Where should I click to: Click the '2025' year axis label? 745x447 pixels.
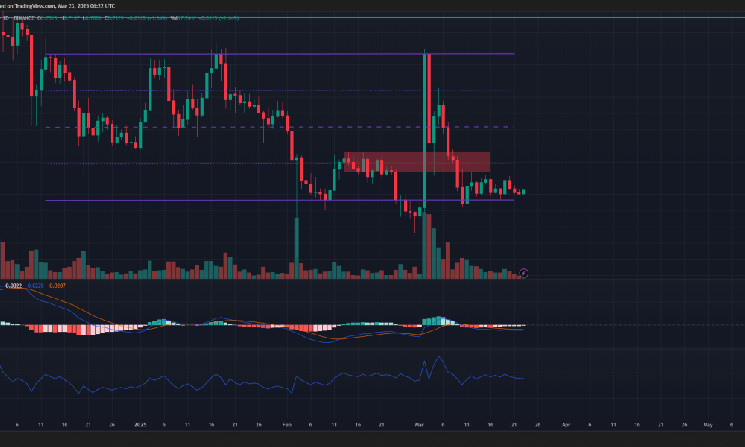(x=139, y=425)
